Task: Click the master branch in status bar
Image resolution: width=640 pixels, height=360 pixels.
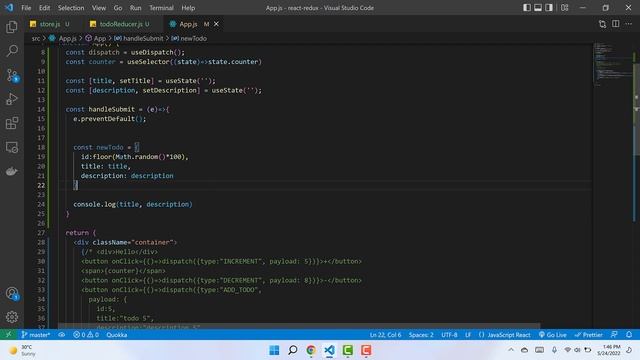Action: point(36,335)
